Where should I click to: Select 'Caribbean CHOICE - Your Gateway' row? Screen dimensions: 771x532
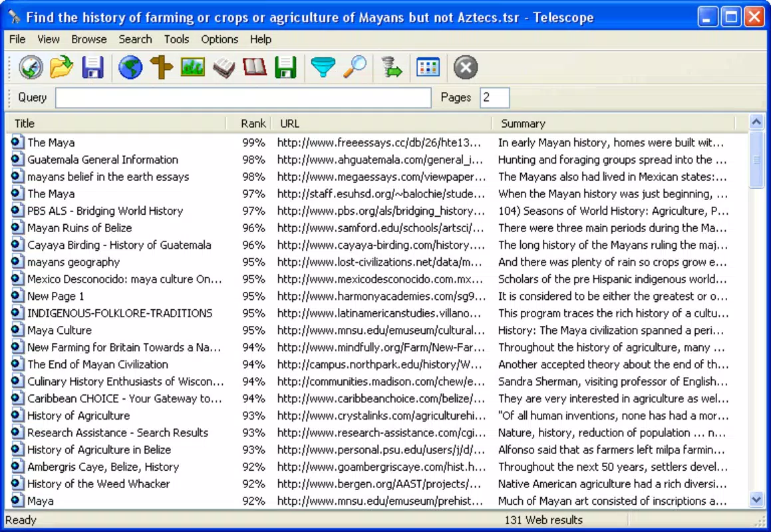pos(124,398)
